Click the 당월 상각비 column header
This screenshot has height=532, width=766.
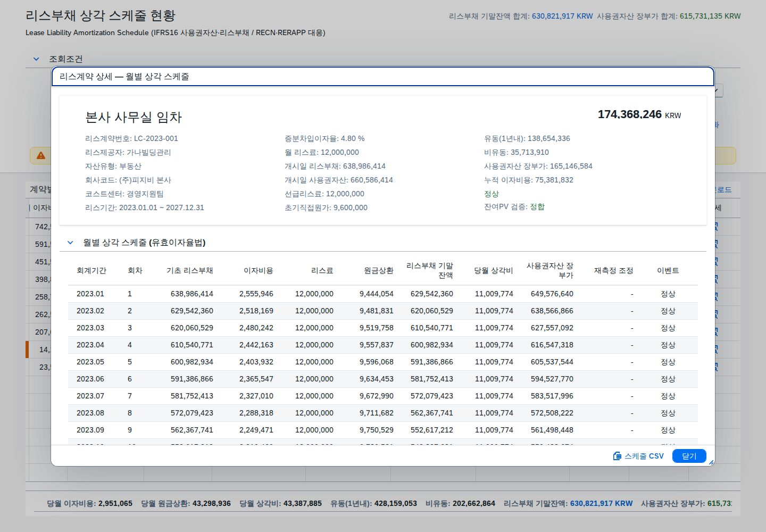[494, 270]
